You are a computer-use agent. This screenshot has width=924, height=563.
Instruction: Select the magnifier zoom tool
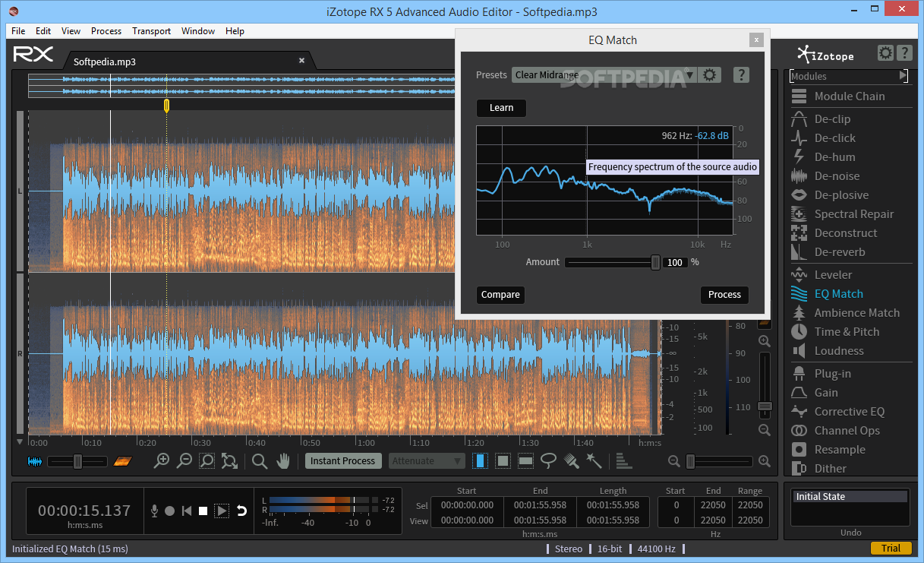(260, 460)
